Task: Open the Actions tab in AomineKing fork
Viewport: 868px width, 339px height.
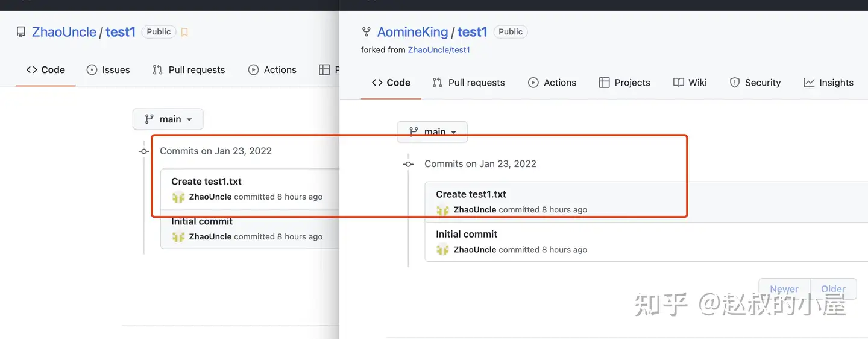Action: click(x=552, y=83)
